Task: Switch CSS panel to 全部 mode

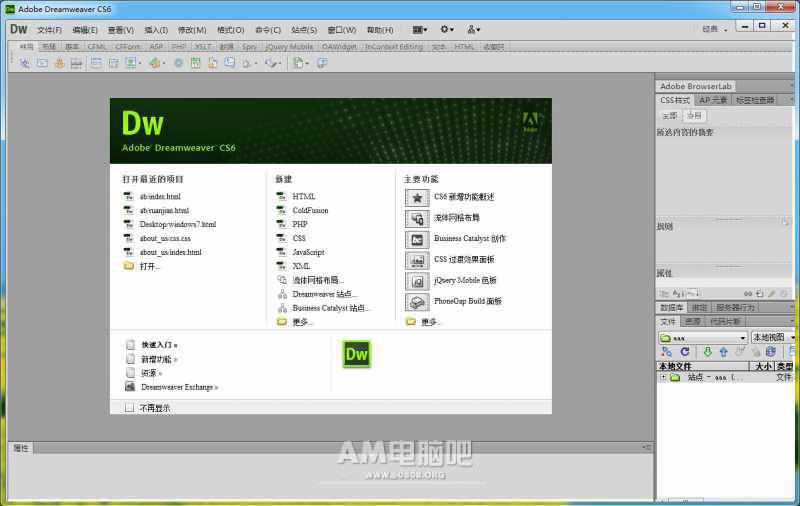Action: [x=669, y=116]
